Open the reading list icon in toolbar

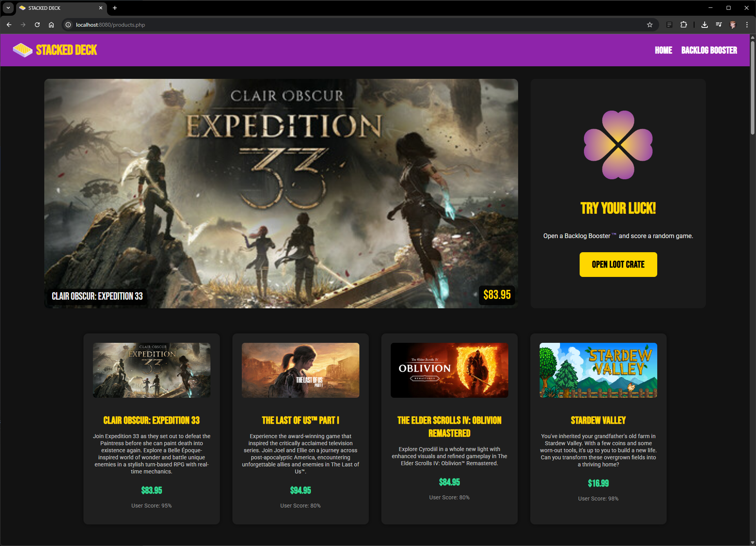tap(669, 25)
